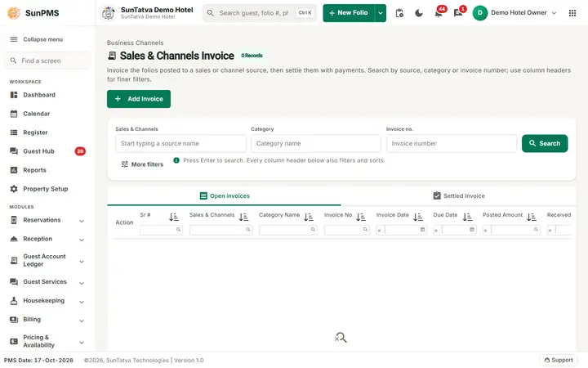The height and width of the screenshot is (368, 588).
Task: Click the Guest Hub chat icon
Action: (x=14, y=151)
